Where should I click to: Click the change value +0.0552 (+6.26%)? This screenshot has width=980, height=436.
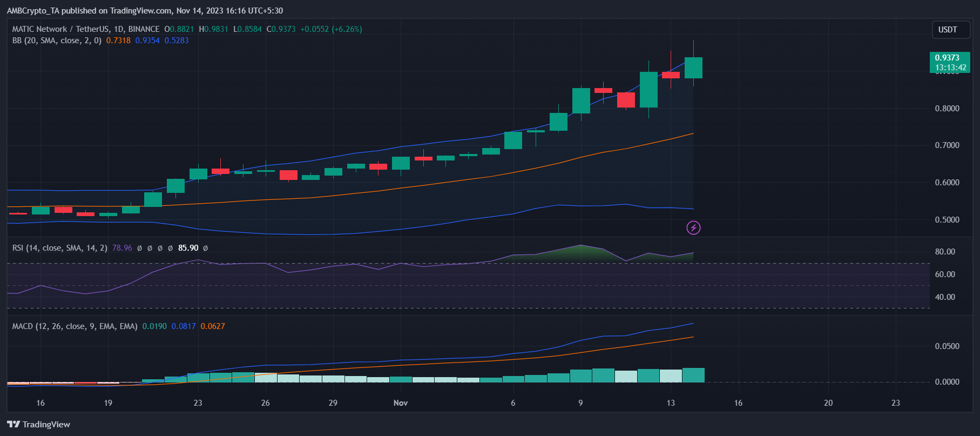coord(331,29)
